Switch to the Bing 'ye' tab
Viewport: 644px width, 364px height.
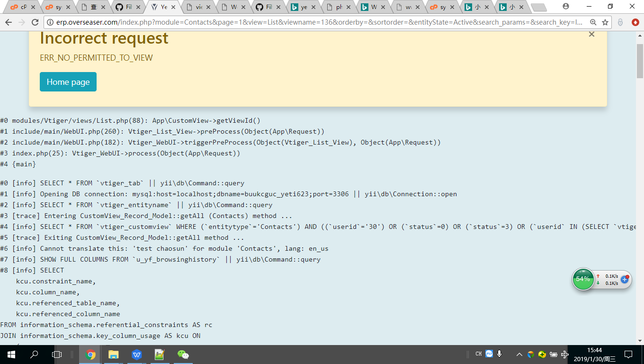[304, 7]
